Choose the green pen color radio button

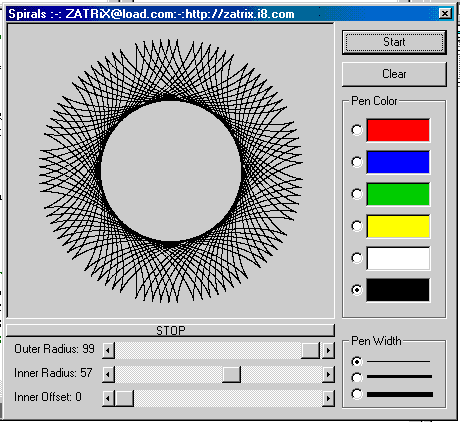[357, 194]
